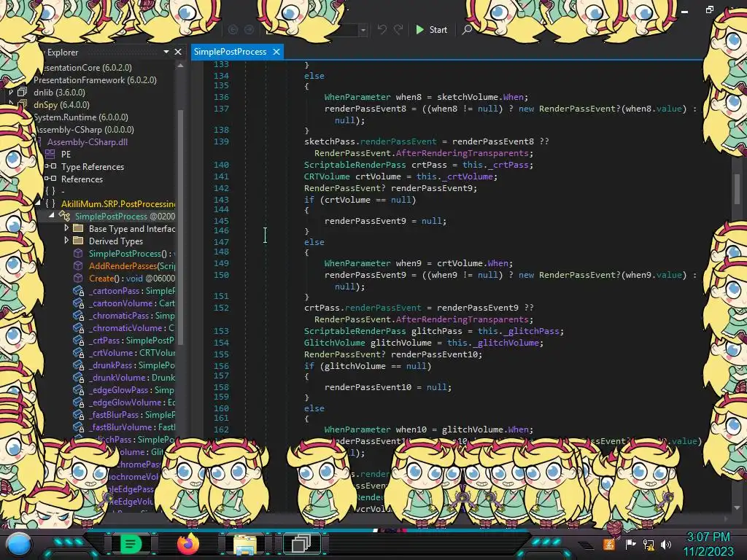Click the Assembly Explorer scroll-up arrow
Screen dimensions: 747x560
(x=181, y=66)
